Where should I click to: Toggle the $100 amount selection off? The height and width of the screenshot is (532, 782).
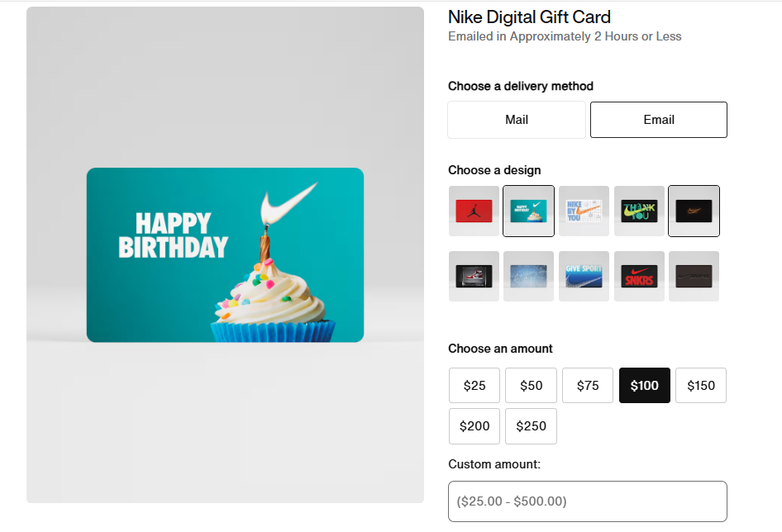click(x=644, y=385)
